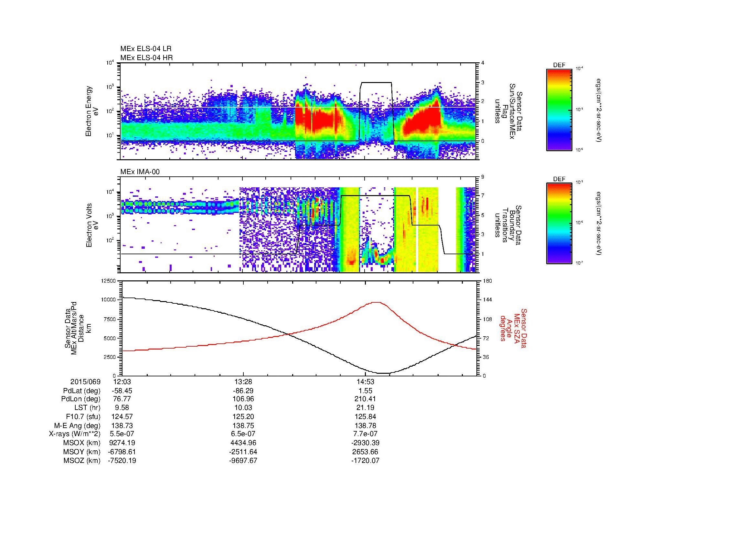Screen dimensions: 756x534
Task: Click the 'MEx ELS-04 LR' plot title
Action: (x=146, y=49)
